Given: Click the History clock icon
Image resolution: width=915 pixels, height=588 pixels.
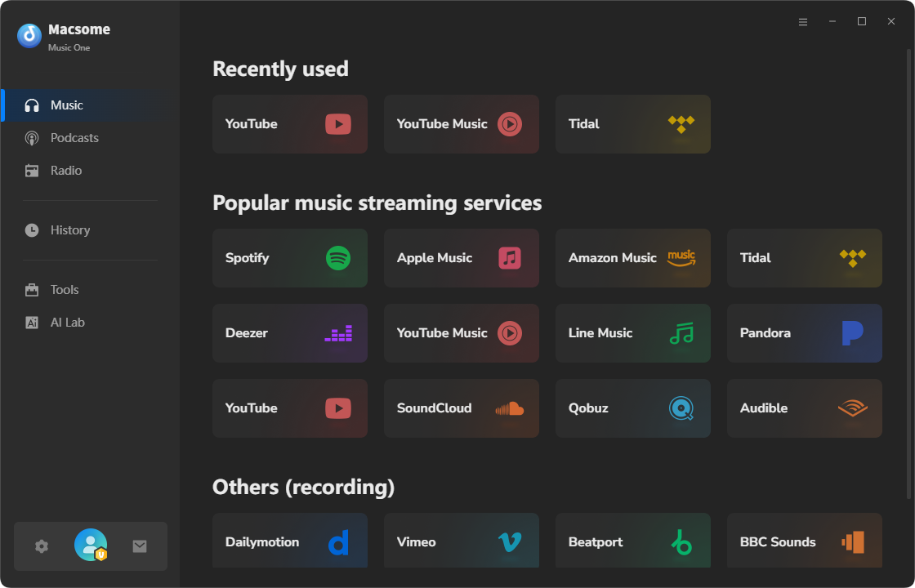Looking at the screenshot, I should coord(32,229).
